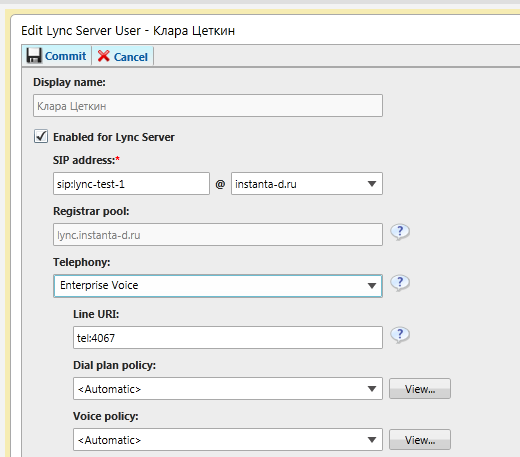This screenshot has height=457, width=520.
Task: Open help bubble next to Registrar pool
Action: 400,232
